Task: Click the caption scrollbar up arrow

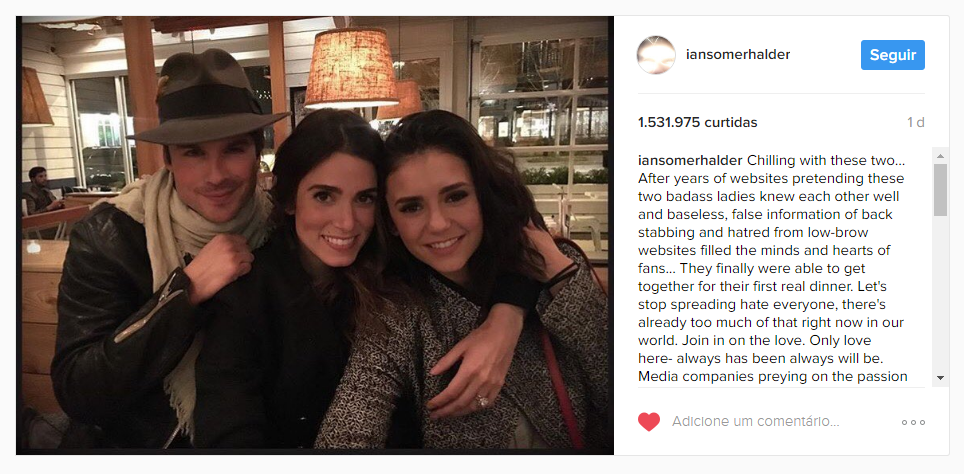Action: pos(940,153)
